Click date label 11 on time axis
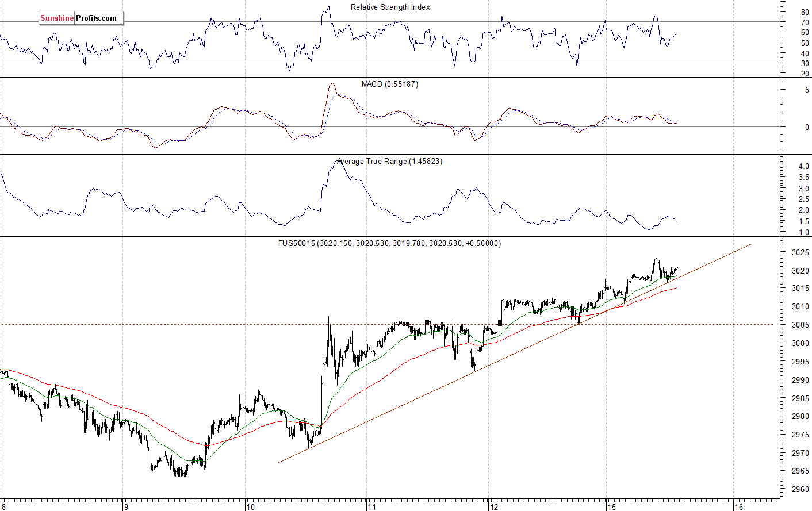The image size is (812, 511). 371,507
